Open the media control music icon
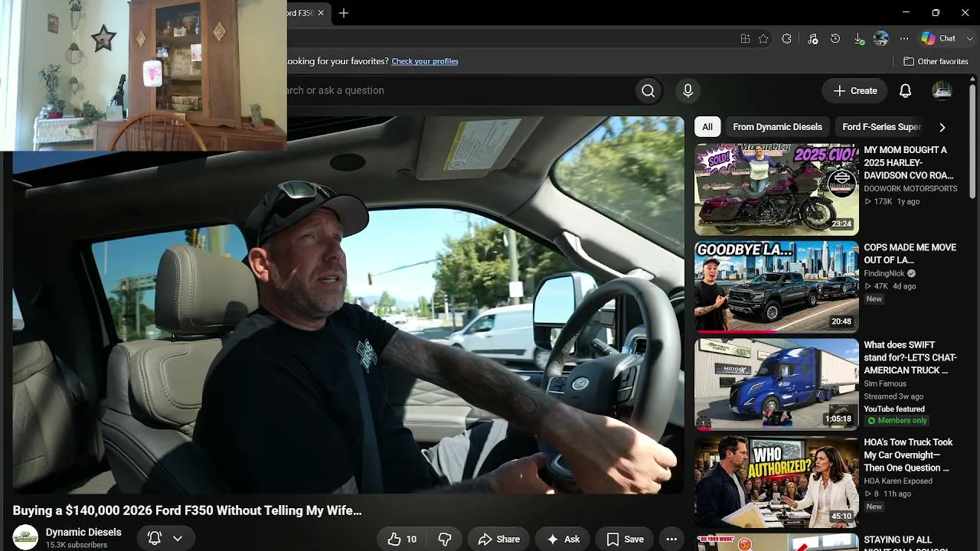This screenshot has width=980, height=551. (x=812, y=38)
